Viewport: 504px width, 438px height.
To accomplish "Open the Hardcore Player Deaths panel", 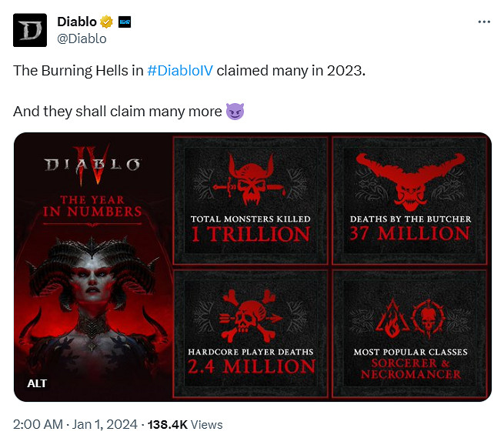I will coord(250,336).
